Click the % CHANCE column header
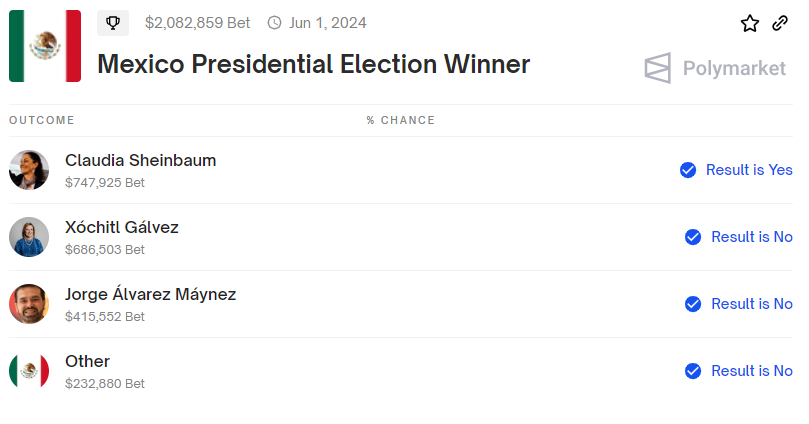 (x=400, y=120)
